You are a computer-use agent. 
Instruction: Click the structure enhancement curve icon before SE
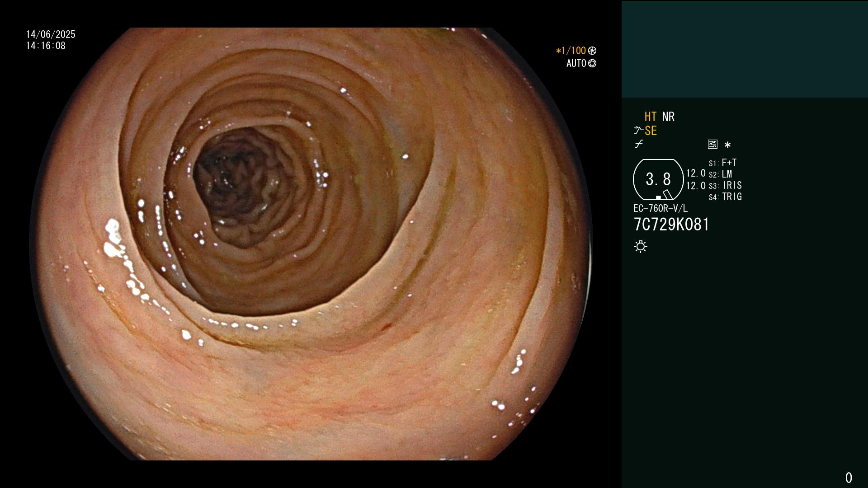[638, 130]
